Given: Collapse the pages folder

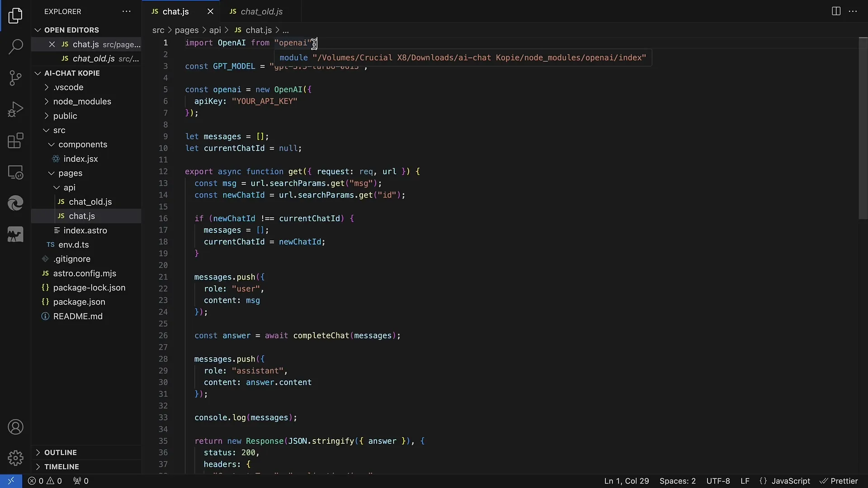Looking at the screenshot, I should [x=86, y=173].
